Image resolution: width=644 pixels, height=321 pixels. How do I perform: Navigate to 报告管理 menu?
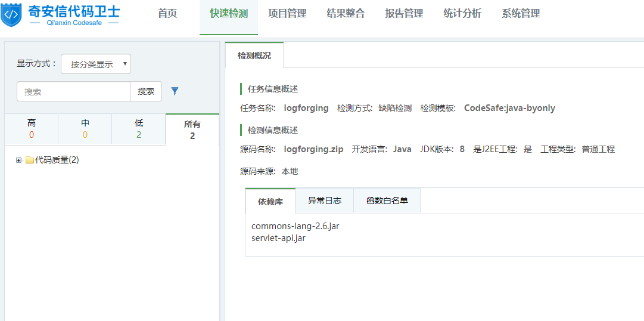tap(404, 14)
